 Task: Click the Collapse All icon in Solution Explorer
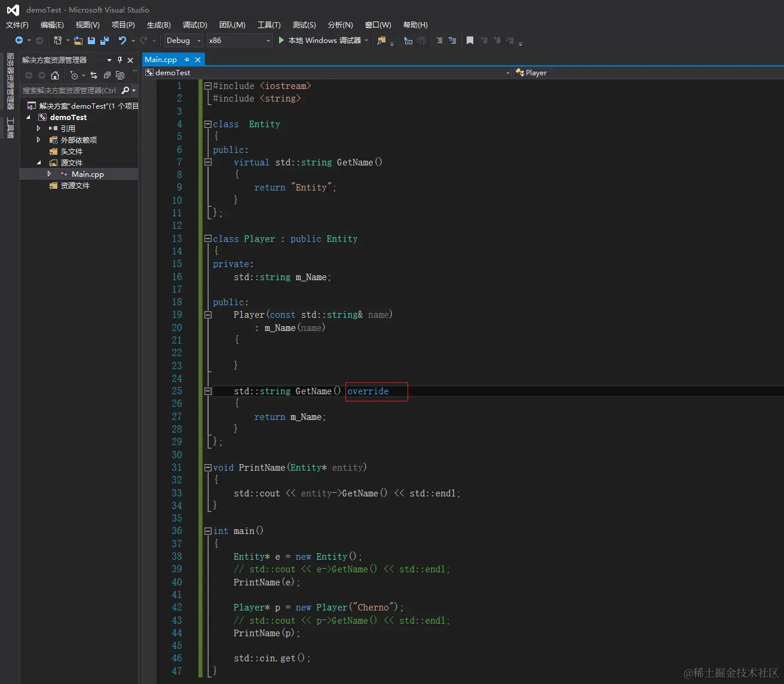[x=107, y=75]
